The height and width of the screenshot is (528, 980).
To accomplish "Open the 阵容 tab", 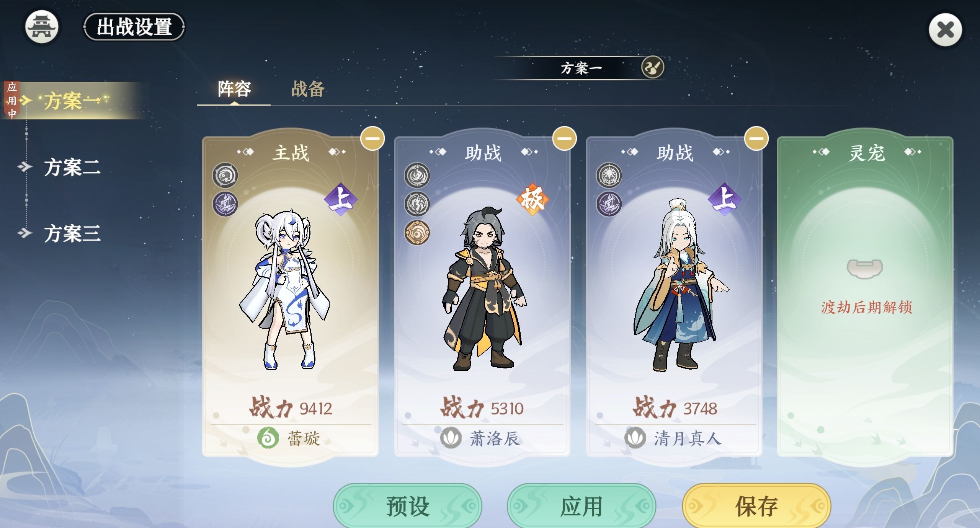I will [234, 89].
